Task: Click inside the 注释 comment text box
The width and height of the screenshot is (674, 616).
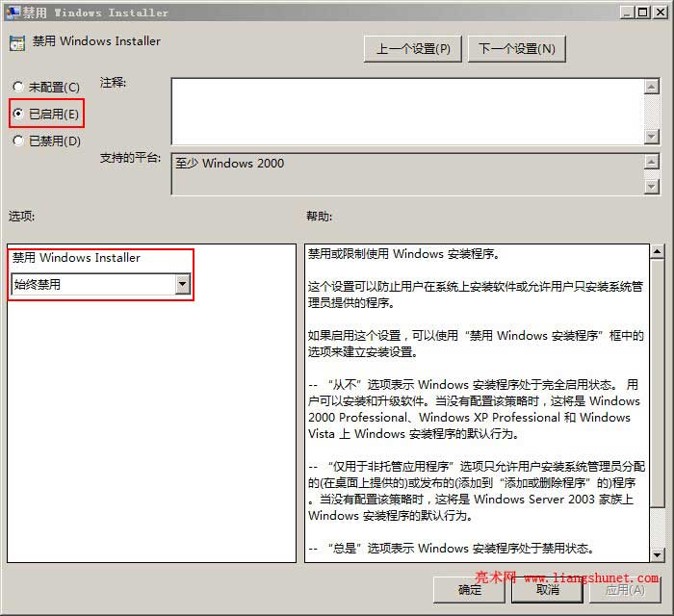Action: point(407,112)
